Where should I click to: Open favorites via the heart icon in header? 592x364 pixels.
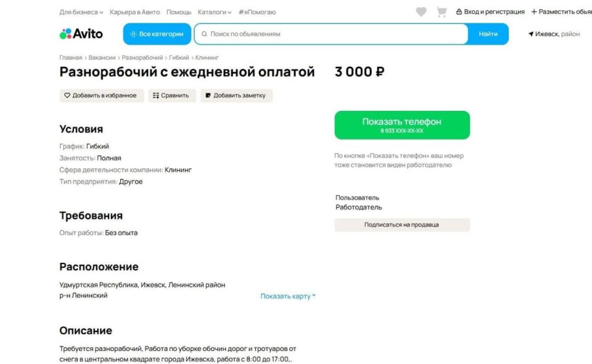click(421, 11)
